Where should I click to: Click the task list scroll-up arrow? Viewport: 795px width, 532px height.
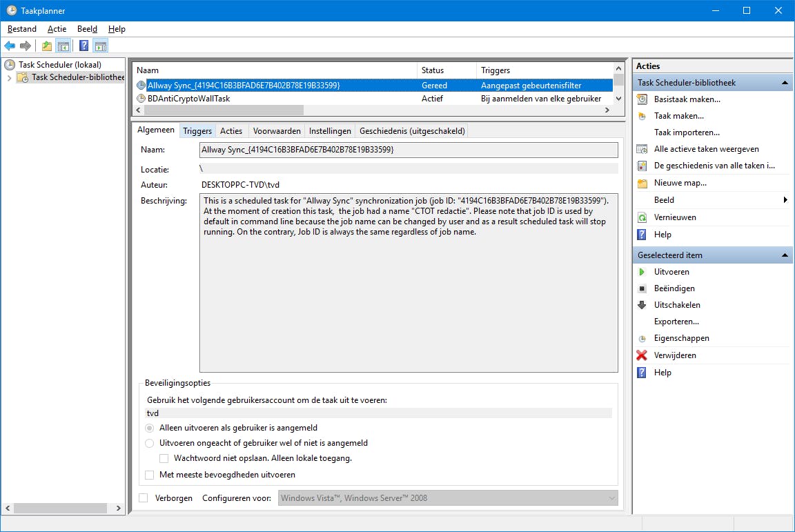[x=618, y=68]
